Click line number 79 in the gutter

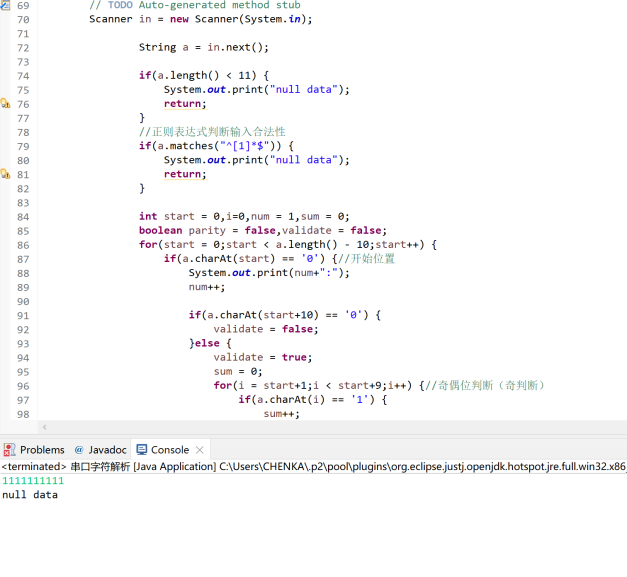23,146
